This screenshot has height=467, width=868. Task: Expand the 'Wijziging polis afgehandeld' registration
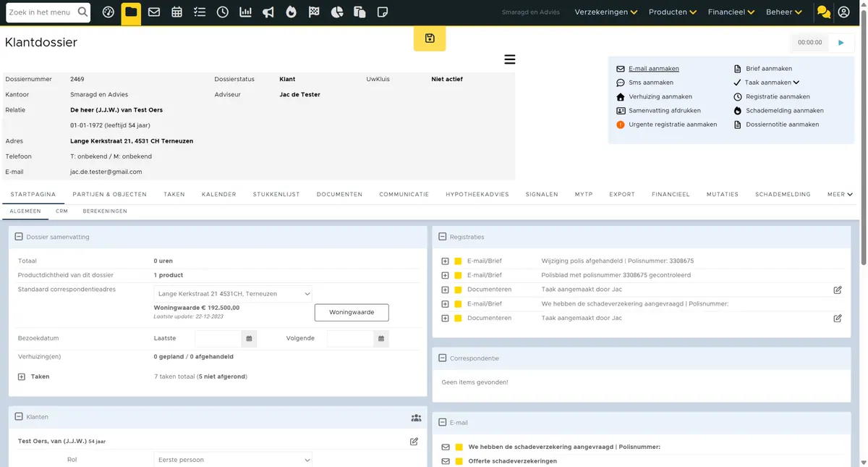[x=445, y=261]
